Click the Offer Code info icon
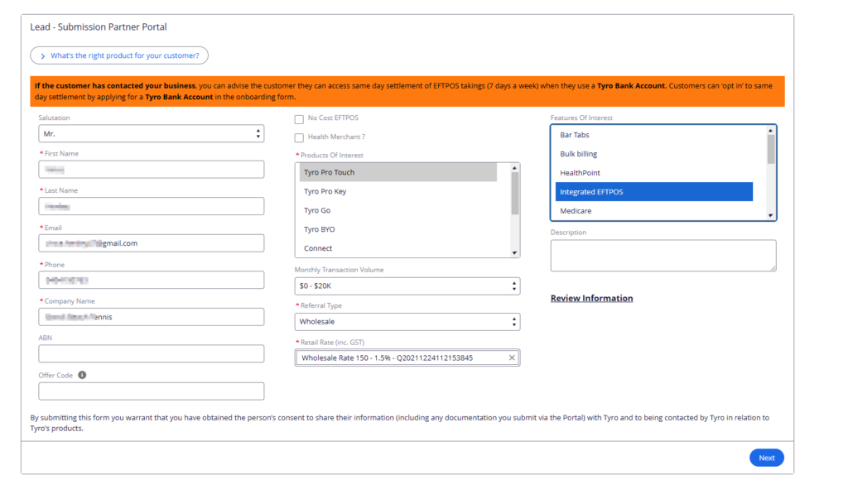 click(x=82, y=375)
